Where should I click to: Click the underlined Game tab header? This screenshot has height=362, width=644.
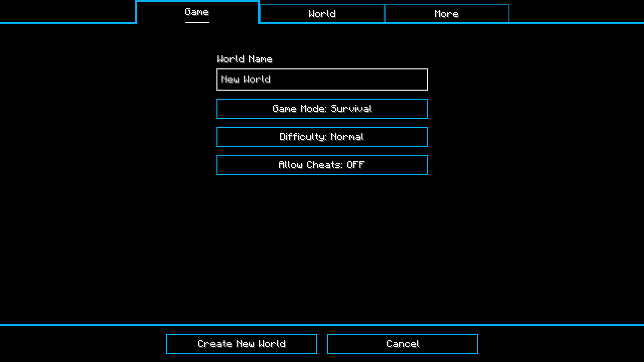coord(197,12)
